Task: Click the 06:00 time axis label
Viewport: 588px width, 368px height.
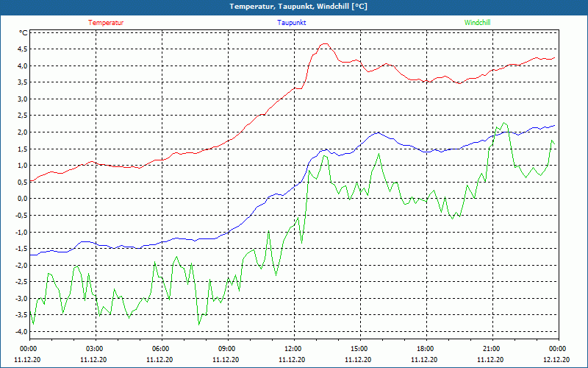Action: point(160,349)
